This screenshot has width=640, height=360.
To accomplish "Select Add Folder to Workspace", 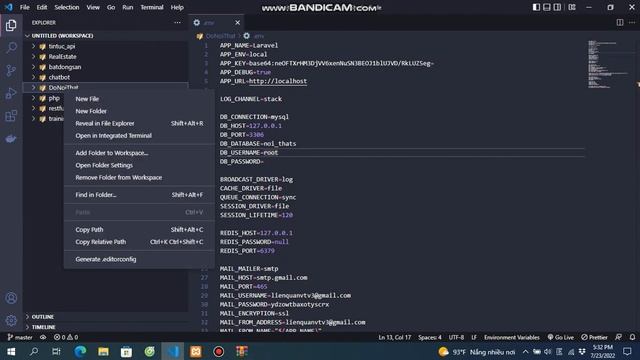I will point(139,153).
